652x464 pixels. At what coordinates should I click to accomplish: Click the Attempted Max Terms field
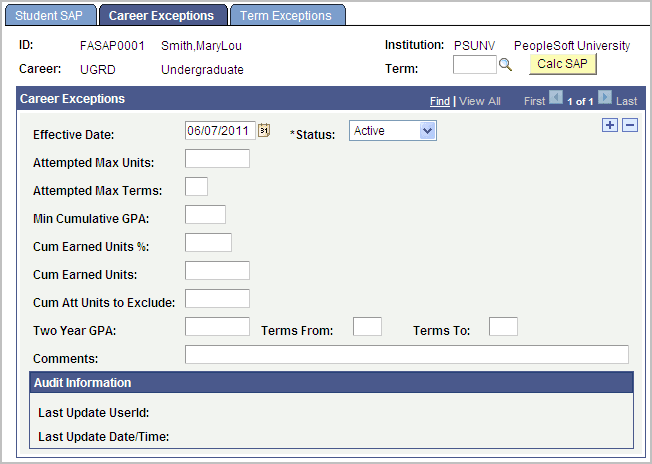196,186
